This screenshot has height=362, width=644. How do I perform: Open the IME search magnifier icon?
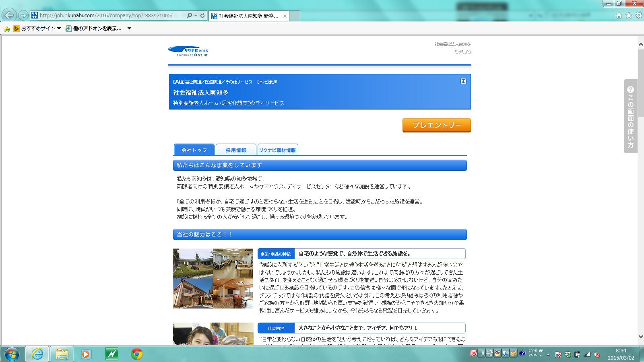click(x=506, y=354)
